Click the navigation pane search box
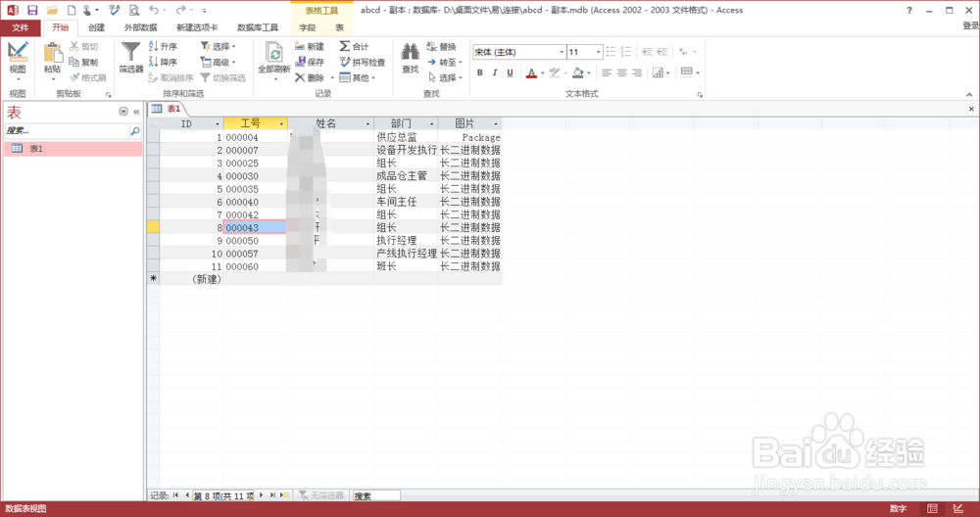980x517 pixels. coord(67,131)
